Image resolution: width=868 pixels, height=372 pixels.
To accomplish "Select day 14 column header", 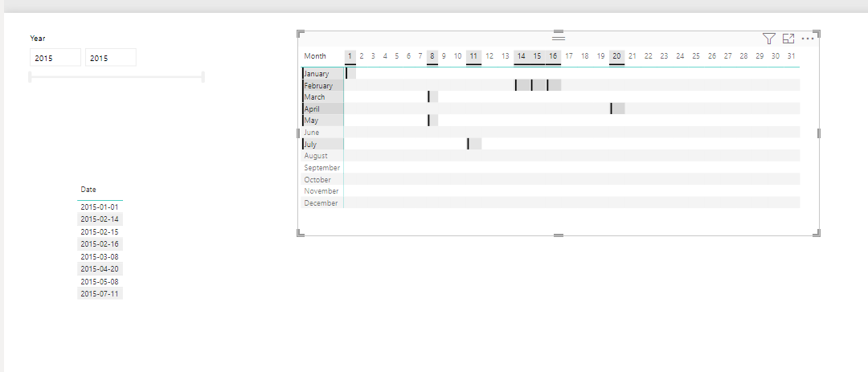I will click(x=522, y=56).
